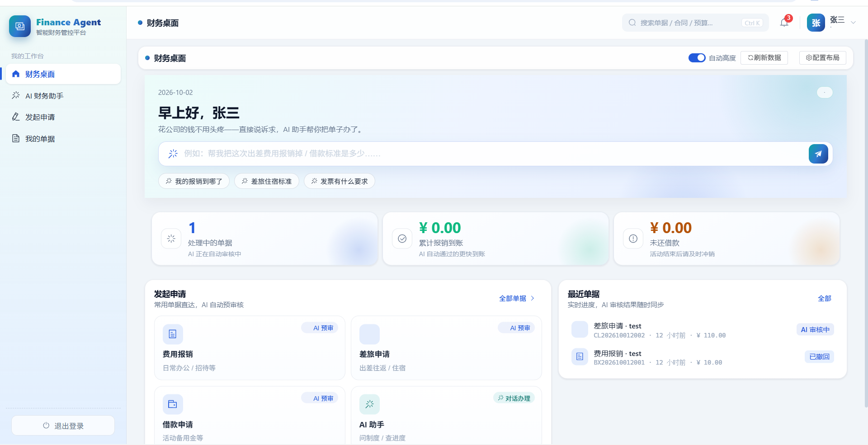Click the 配置布局 button

pos(823,58)
